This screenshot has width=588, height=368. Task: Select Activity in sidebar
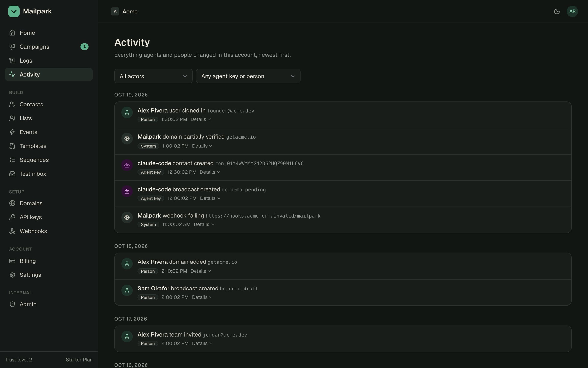pyautogui.click(x=49, y=74)
